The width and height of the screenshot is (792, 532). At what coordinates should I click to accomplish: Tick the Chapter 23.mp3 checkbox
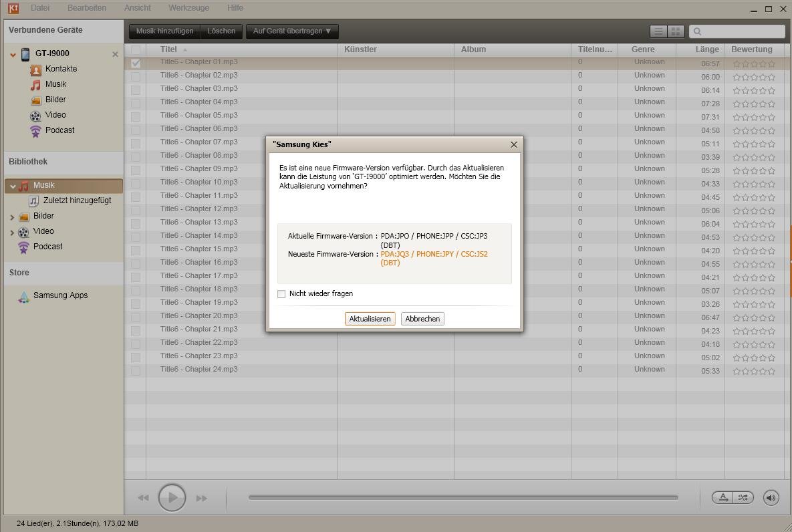136,357
